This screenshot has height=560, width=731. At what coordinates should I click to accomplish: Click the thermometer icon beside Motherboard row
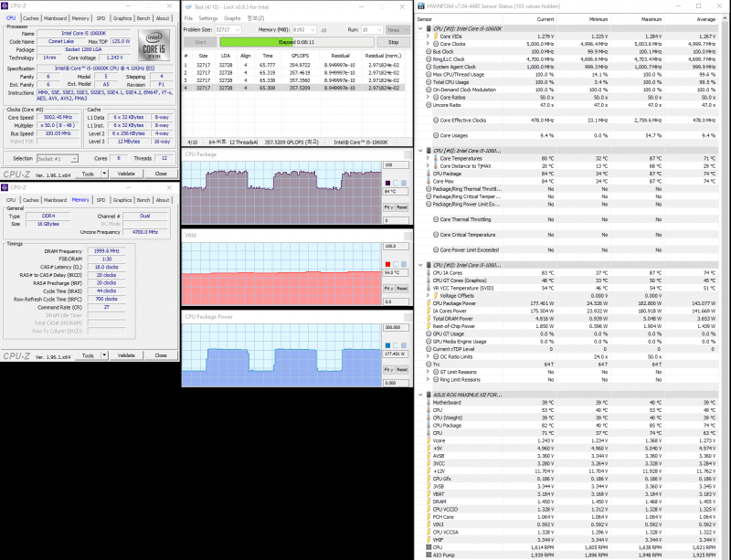click(x=429, y=402)
